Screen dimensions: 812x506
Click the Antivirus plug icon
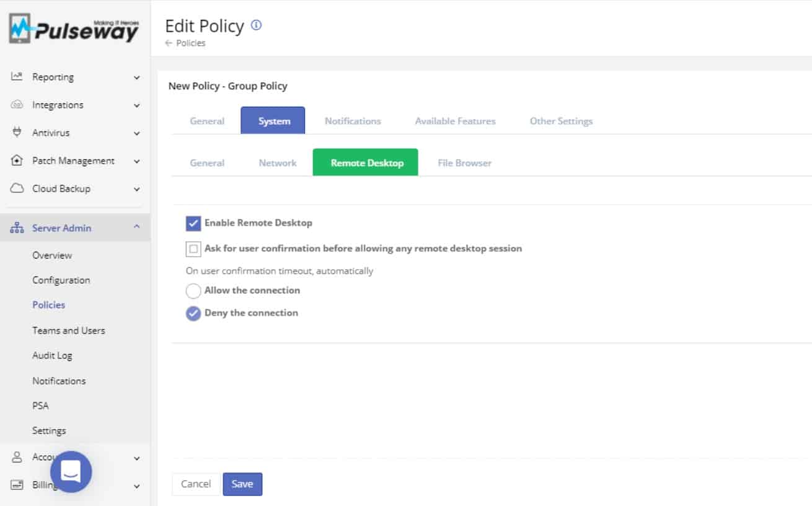[x=17, y=133]
